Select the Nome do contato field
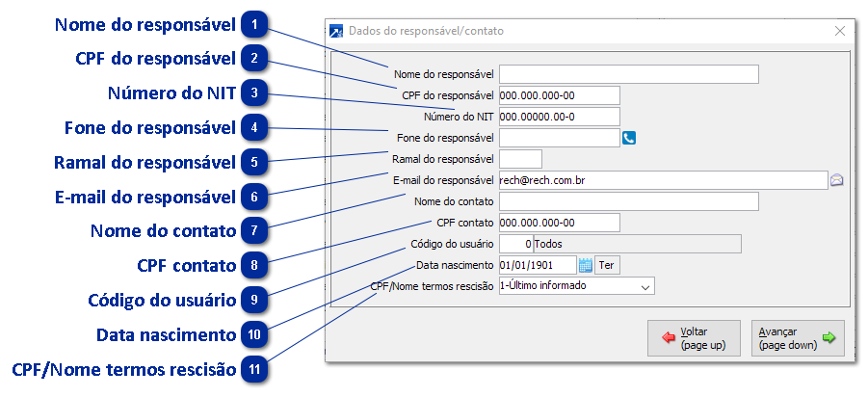Screen dimensions: 868x397 pos(628,201)
